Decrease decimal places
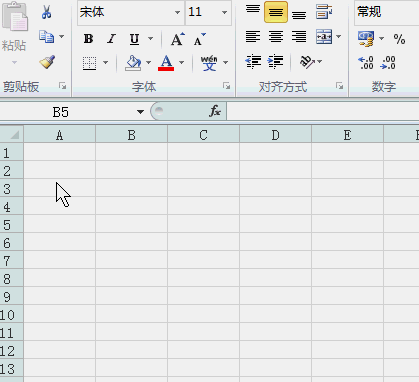This screenshot has height=382, width=419. point(388,63)
